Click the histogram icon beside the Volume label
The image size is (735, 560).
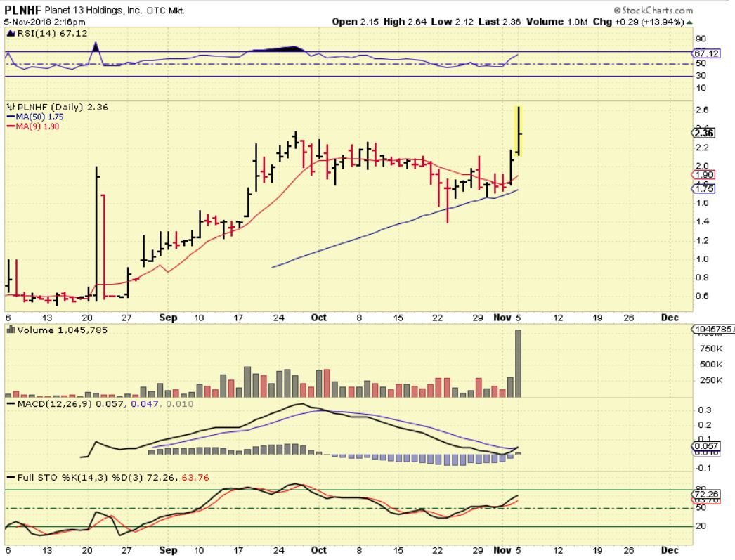pyautogui.click(x=11, y=330)
